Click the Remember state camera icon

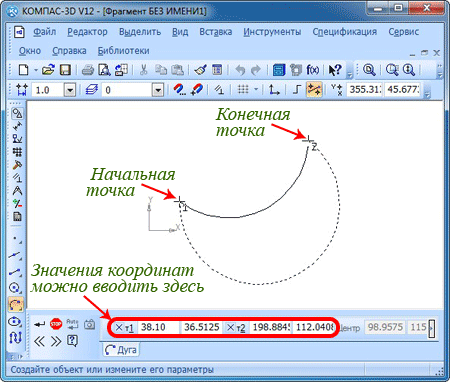[89, 324]
